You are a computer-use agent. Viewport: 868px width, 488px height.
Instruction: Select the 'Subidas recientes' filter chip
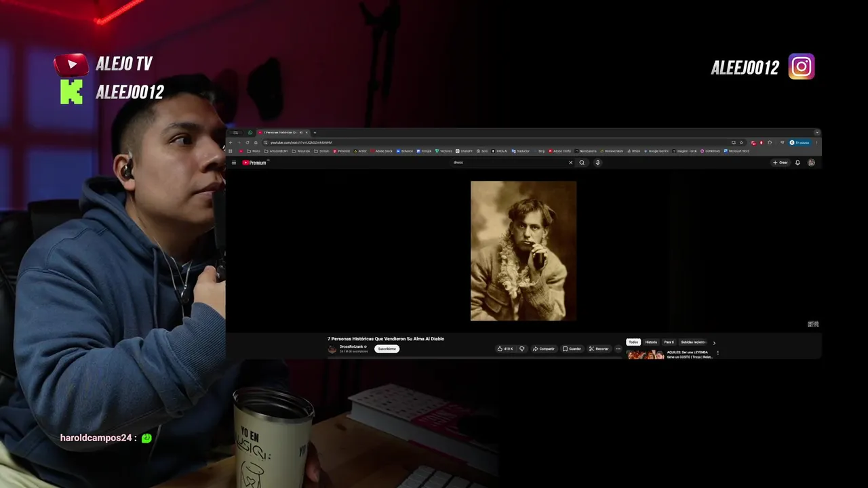click(x=693, y=342)
